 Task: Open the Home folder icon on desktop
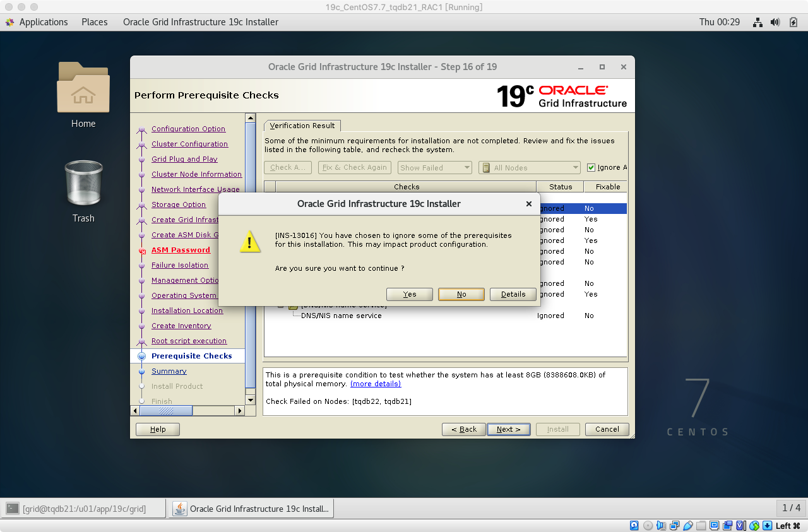(83, 87)
